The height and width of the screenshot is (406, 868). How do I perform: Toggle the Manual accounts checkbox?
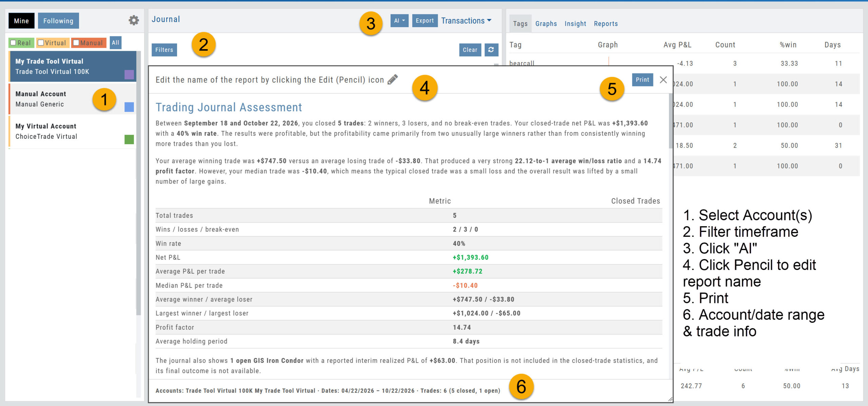[x=76, y=43]
